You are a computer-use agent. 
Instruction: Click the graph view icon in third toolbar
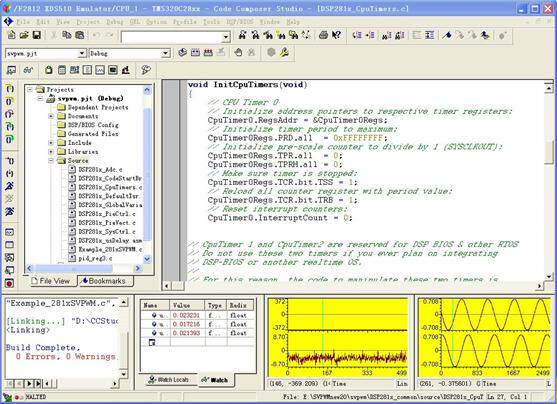pyautogui.click(x=100, y=70)
